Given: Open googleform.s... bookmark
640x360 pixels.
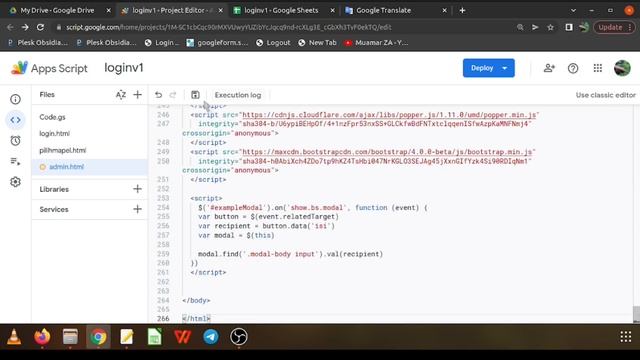Looking at the screenshot, I should click(217, 42).
